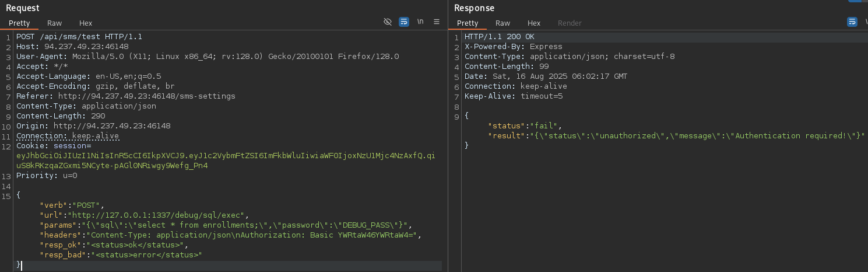Click Content-Length: 290 header
This screenshot has height=272, width=868.
pyautogui.click(x=61, y=116)
